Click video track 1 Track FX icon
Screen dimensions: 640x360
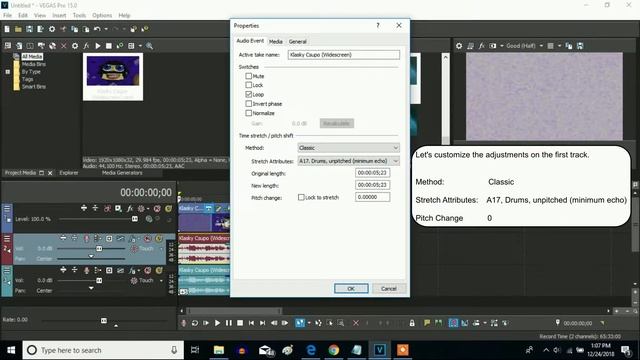tap(130, 209)
